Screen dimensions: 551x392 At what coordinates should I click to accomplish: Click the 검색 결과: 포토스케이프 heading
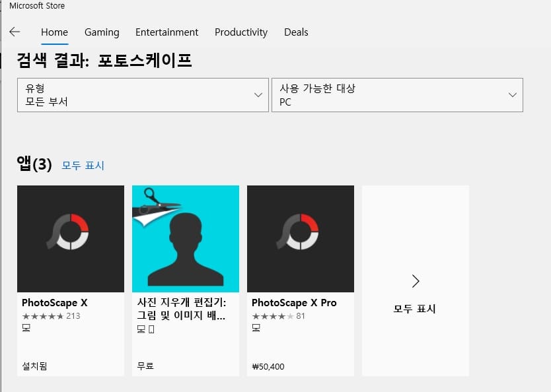point(104,60)
